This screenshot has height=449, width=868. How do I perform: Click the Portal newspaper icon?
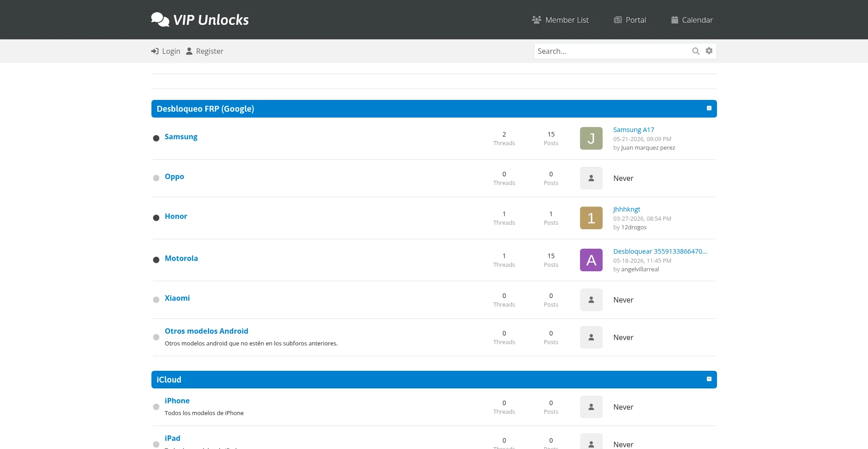click(x=618, y=20)
